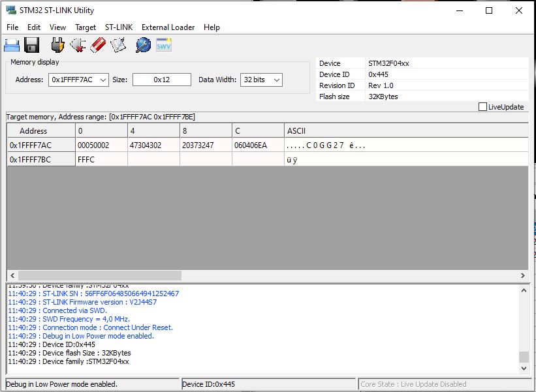This screenshot has height=392, width=536.
Task: Click the log panel vertical scrollbar thumb
Action: click(524, 357)
